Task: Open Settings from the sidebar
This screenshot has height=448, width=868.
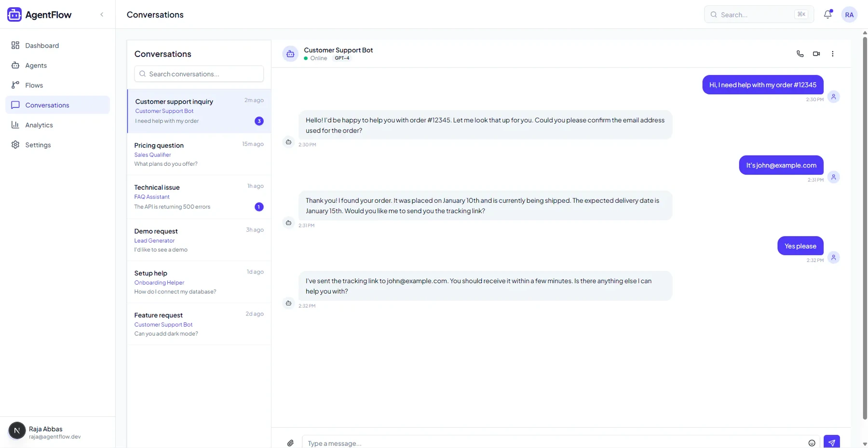Action: coord(57,145)
